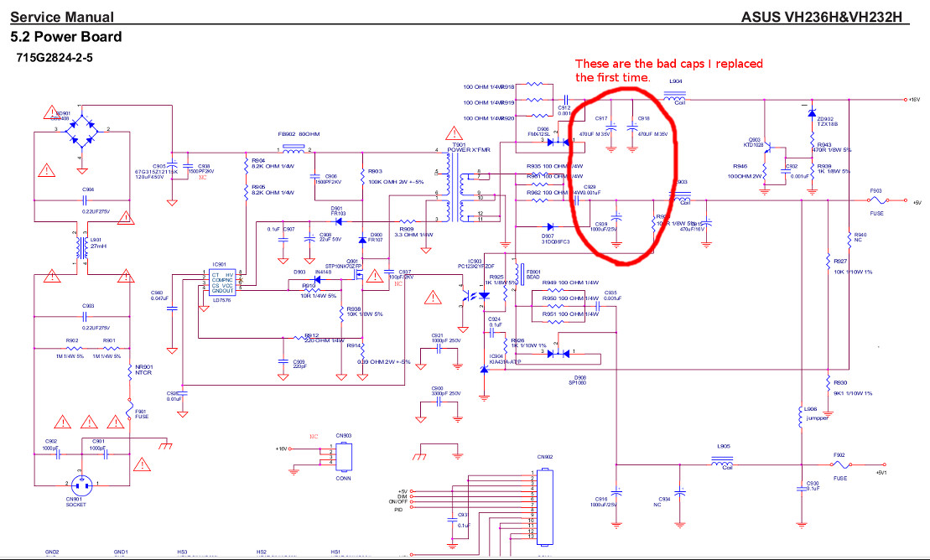Click the "R943" resistor label
Image resolution: width=930 pixels, height=560 pixels.
(824, 145)
